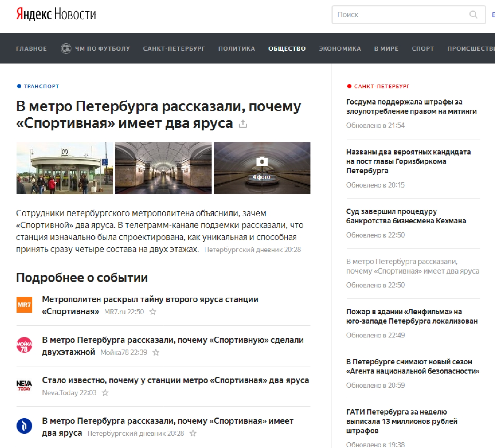Toggle favorite star for Neva.Today article
The width and height of the screenshot is (495, 448).
pyautogui.click(x=105, y=393)
